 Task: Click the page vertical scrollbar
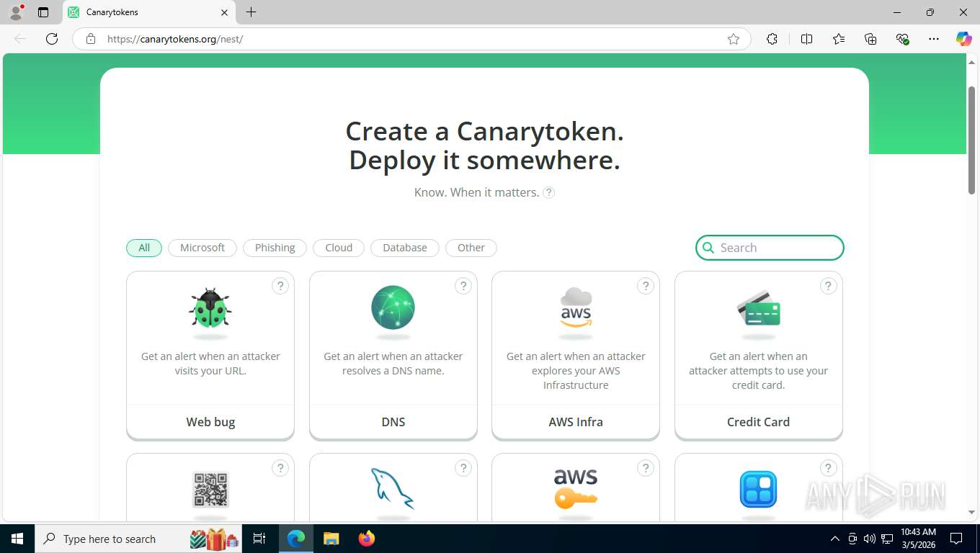971,140
